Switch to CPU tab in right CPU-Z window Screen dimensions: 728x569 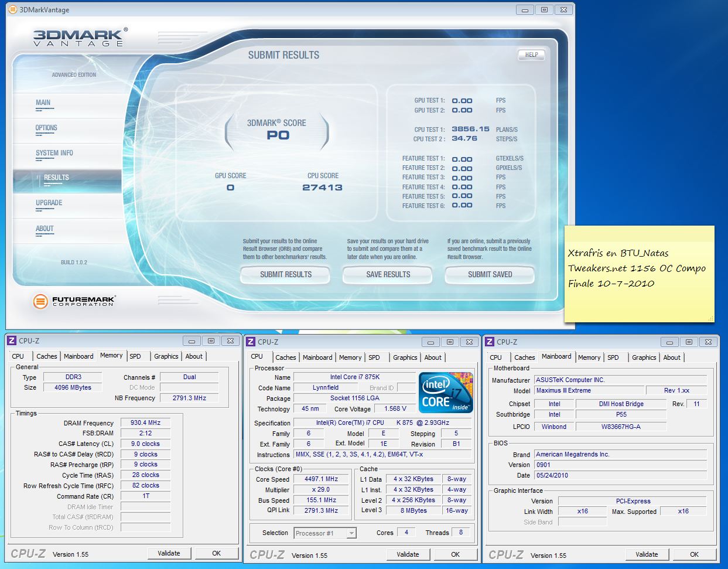pyautogui.click(x=496, y=357)
